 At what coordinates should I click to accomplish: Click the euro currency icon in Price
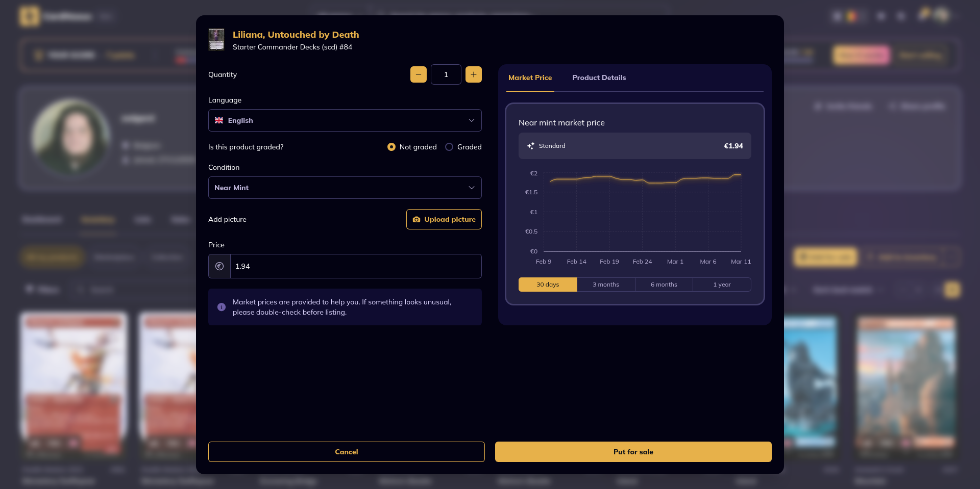click(219, 266)
